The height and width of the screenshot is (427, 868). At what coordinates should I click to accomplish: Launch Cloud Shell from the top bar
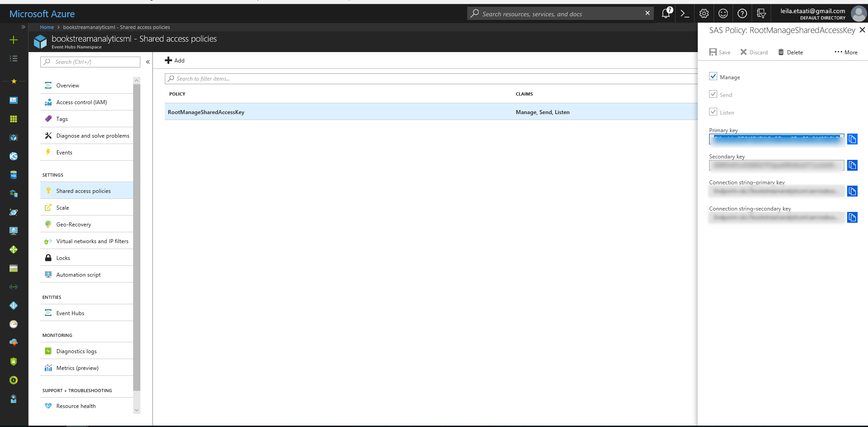[x=684, y=13]
